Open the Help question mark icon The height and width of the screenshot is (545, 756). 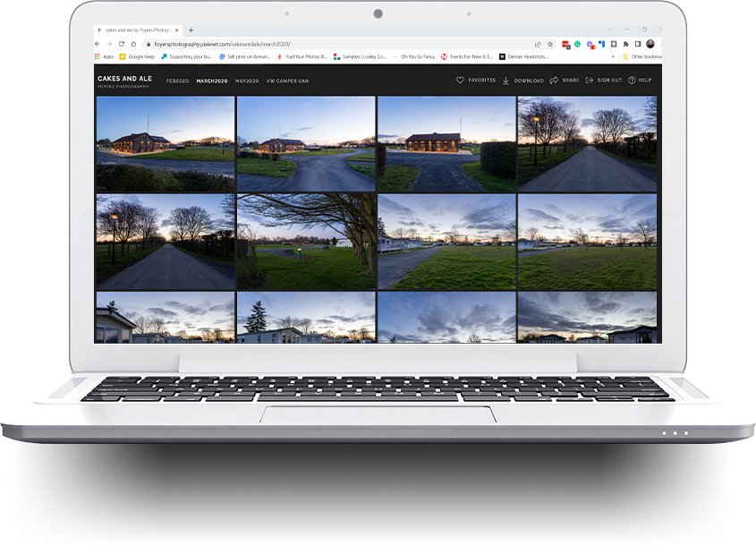click(632, 80)
